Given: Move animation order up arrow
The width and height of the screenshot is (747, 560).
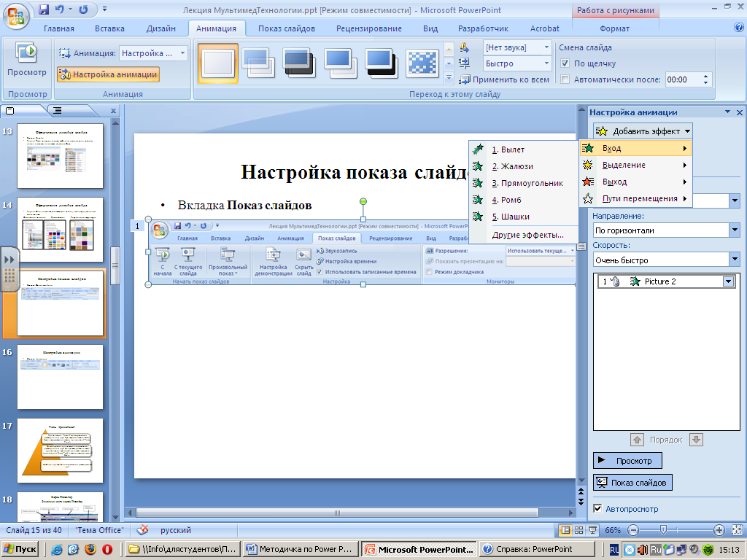Looking at the screenshot, I should click(x=637, y=440).
